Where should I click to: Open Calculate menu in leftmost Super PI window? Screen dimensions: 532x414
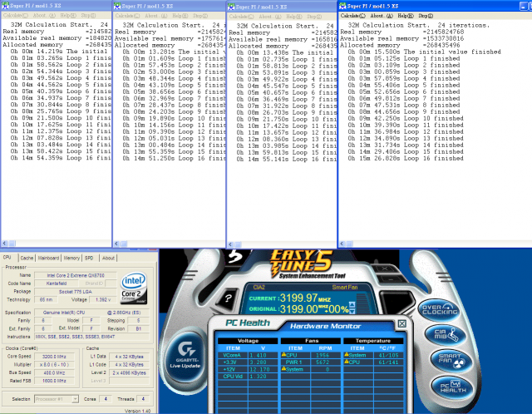(15, 15)
